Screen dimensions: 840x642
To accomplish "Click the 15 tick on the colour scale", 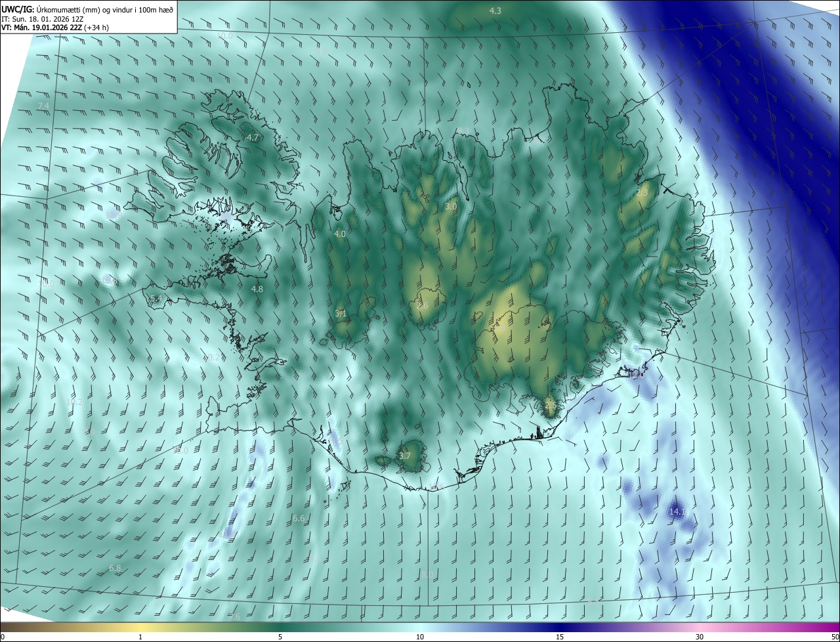I will (560, 637).
